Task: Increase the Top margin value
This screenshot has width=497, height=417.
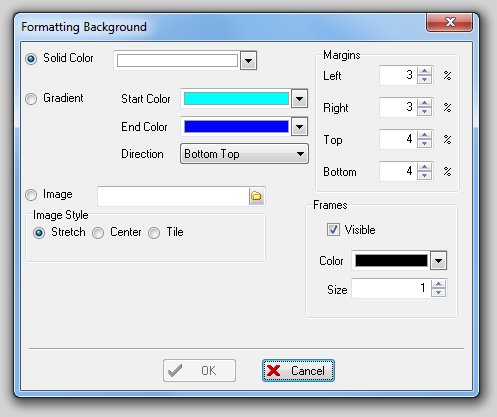Action: click(x=424, y=135)
